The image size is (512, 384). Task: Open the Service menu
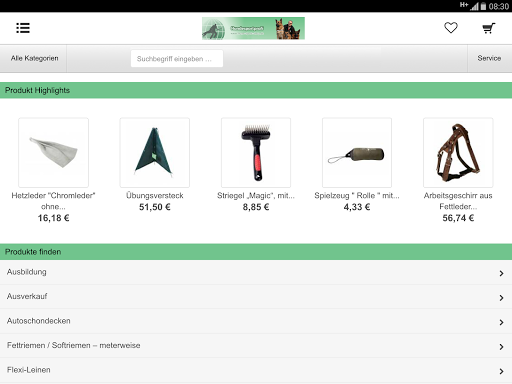point(489,58)
